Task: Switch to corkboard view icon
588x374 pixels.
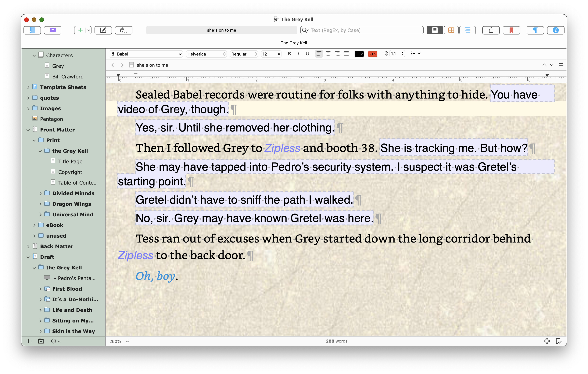Action: (x=451, y=30)
